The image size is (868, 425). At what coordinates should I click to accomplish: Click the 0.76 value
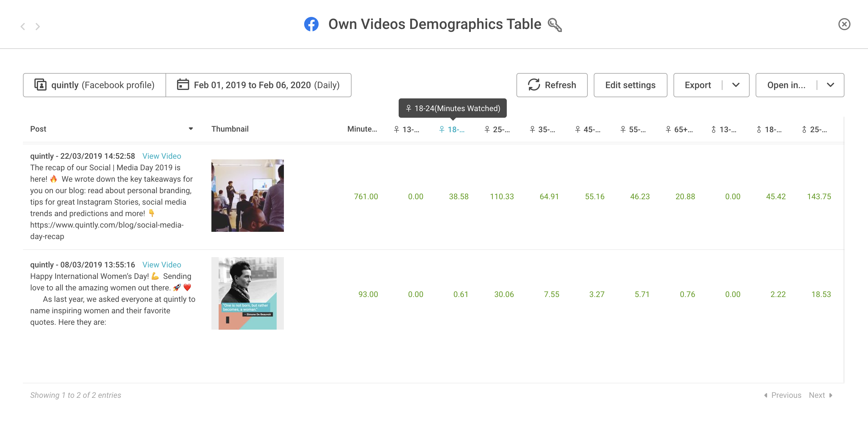[687, 294]
